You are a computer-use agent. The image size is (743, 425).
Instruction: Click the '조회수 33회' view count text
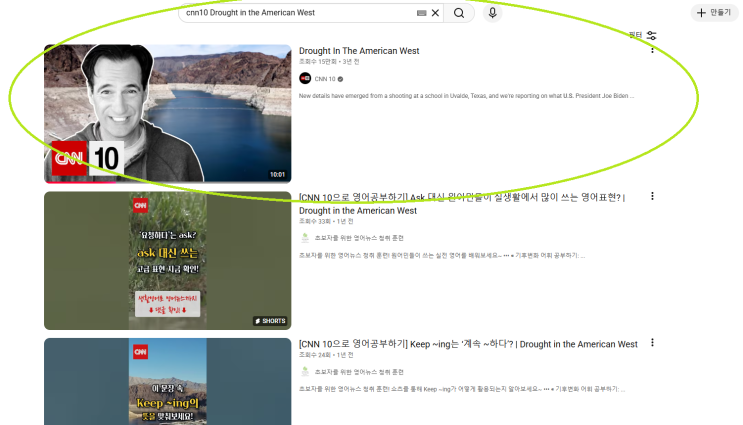click(315, 221)
